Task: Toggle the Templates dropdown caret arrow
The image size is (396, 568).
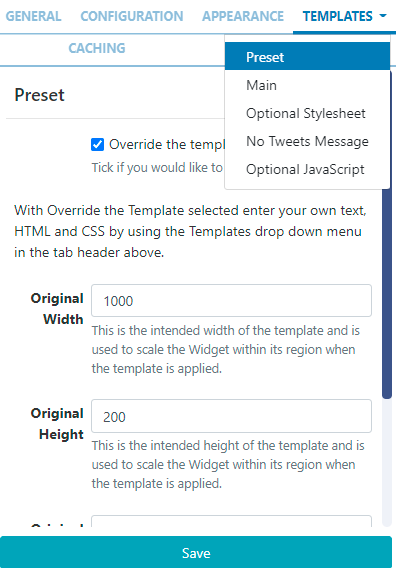Action: tap(383, 16)
